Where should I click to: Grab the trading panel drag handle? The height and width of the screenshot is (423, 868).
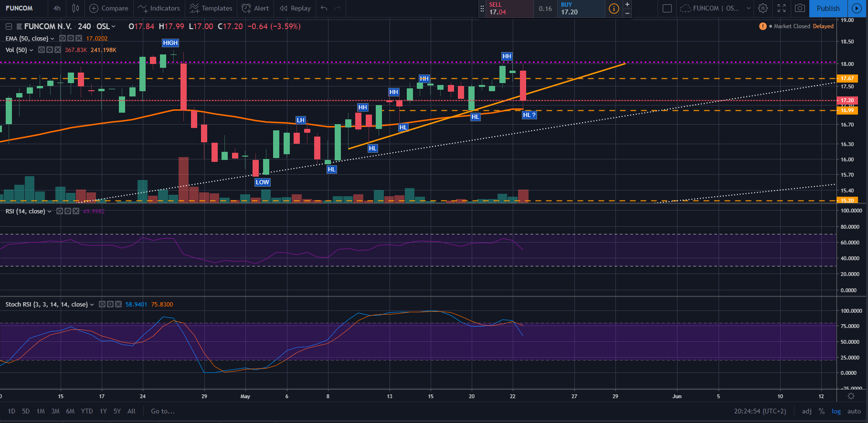(482, 9)
